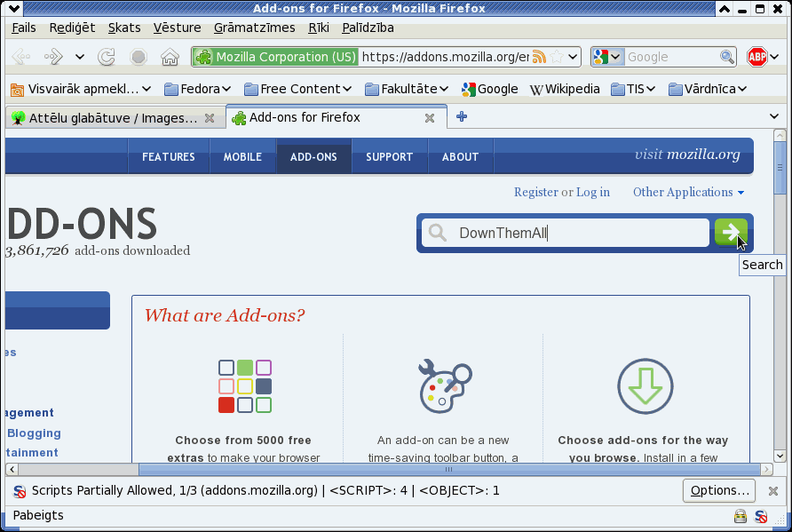Click the NoScript status bar icon
792x532 pixels.
[x=760, y=516]
